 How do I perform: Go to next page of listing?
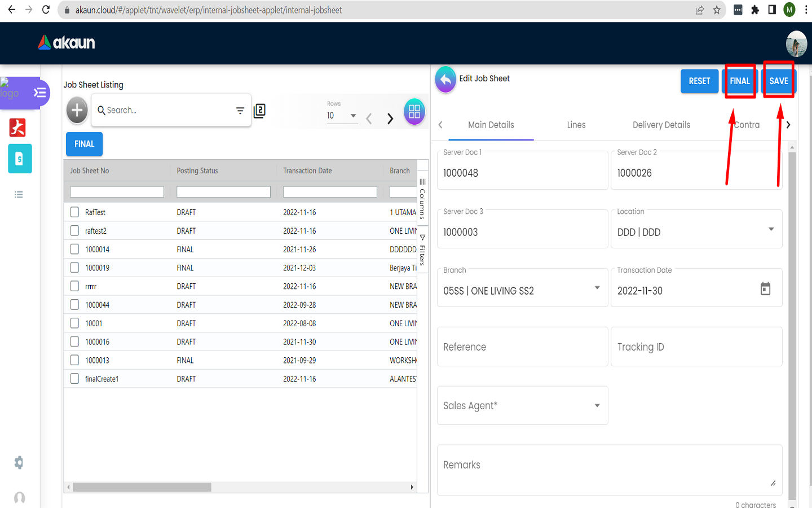coord(390,119)
